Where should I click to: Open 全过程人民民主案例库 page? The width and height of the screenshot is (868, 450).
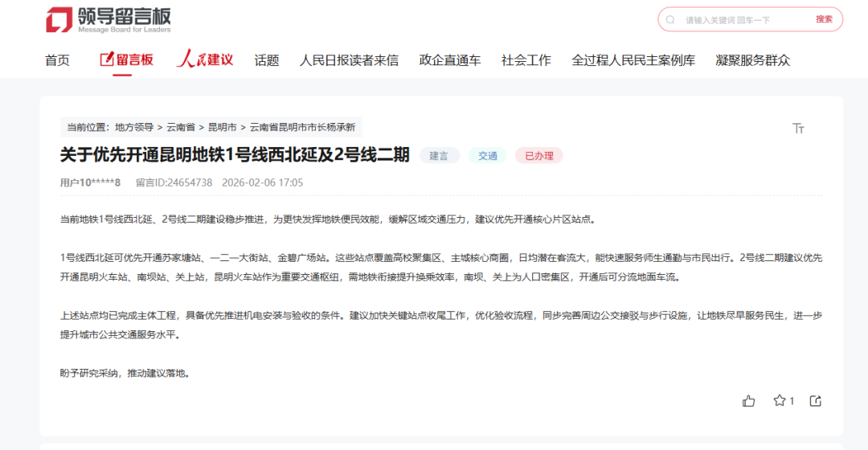pyautogui.click(x=633, y=60)
